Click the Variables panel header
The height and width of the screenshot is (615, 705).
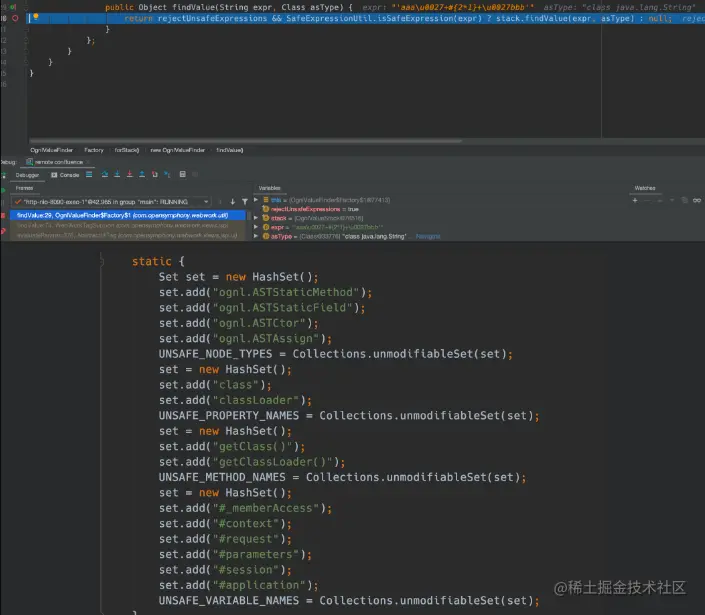pyautogui.click(x=269, y=188)
